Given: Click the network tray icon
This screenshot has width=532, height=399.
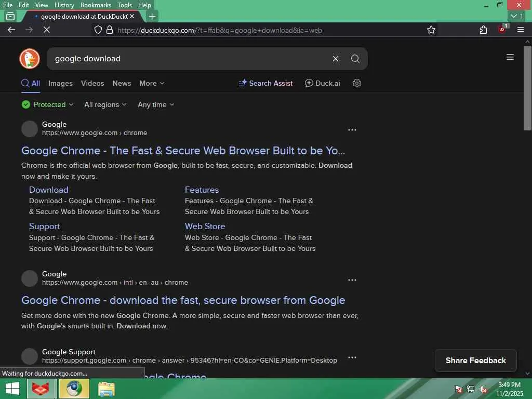Looking at the screenshot, I should [470, 389].
